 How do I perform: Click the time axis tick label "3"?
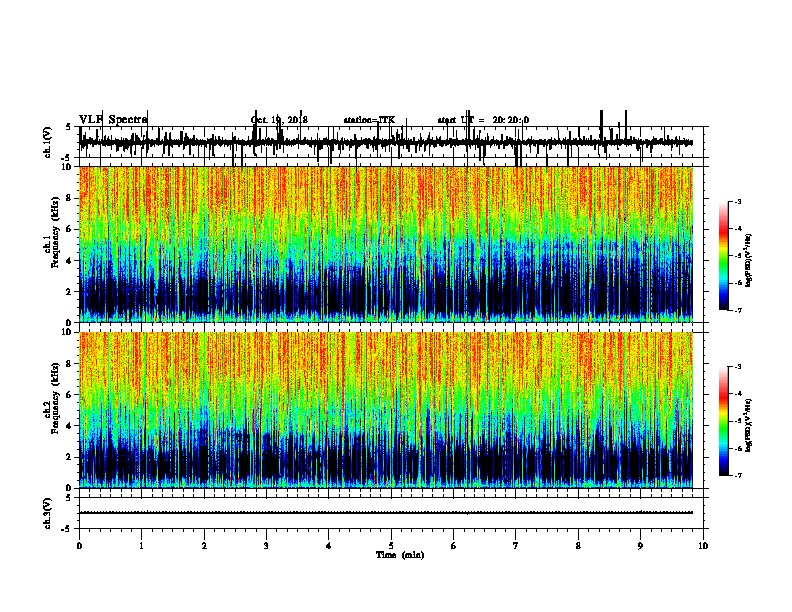[x=266, y=546]
